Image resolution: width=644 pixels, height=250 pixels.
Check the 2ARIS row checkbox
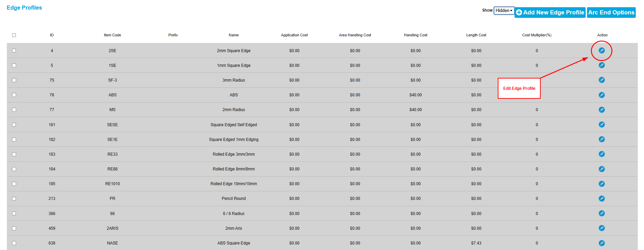tap(14, 228)
